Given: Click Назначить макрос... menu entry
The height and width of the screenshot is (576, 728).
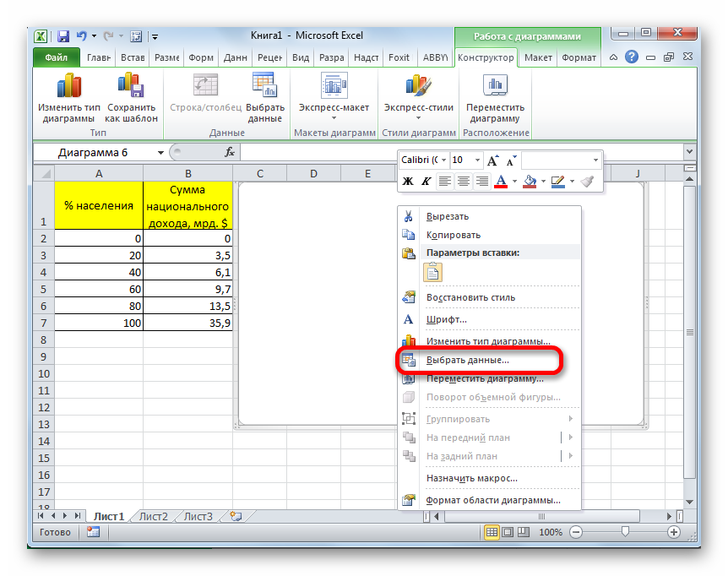Looking at the screenshot, I should pyautogui.click(x=489, y=478).
